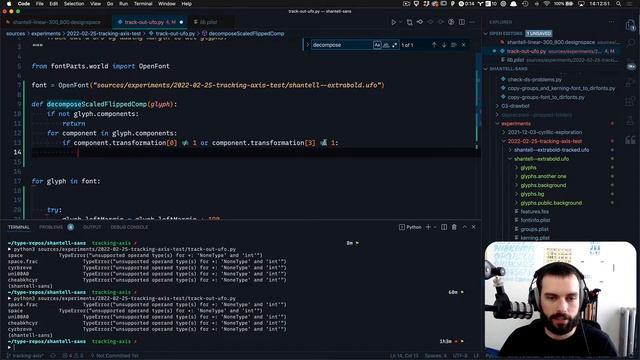
Task: Open the Selection menu
Action: 74,4
